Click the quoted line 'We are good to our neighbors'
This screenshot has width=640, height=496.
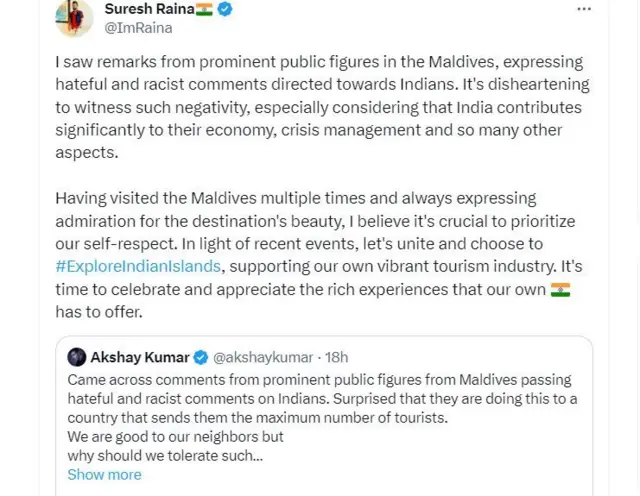coord(175,437)
